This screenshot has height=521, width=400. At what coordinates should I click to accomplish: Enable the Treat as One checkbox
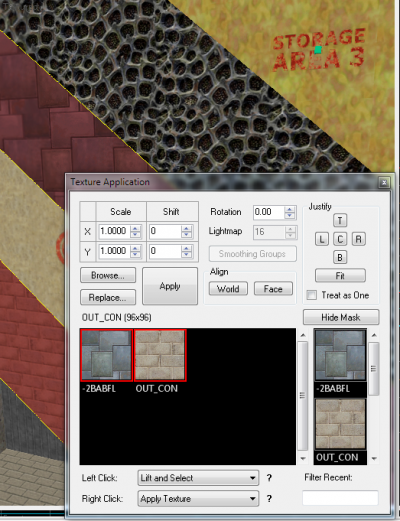[312, 295]
